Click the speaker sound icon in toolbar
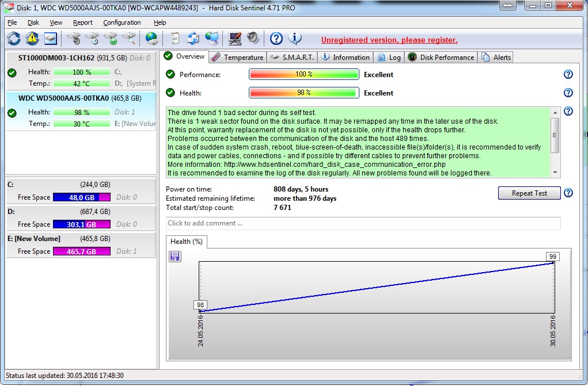 coord(253,39)
